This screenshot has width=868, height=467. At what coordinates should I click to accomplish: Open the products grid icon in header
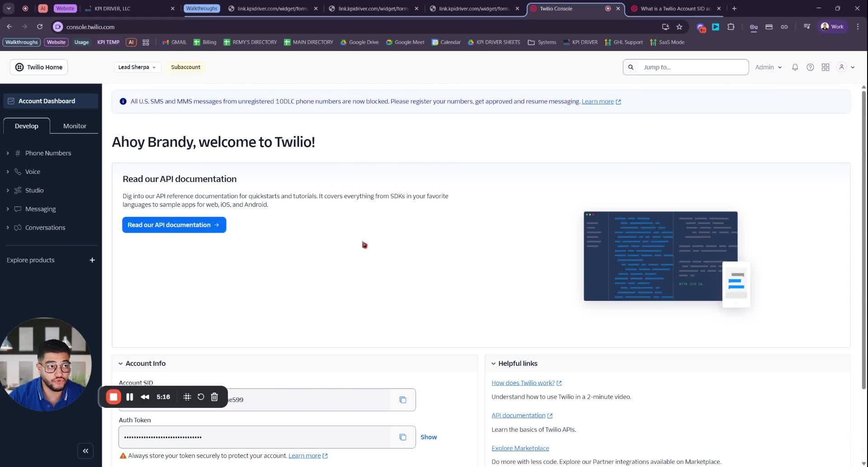(x=826, y=67)
